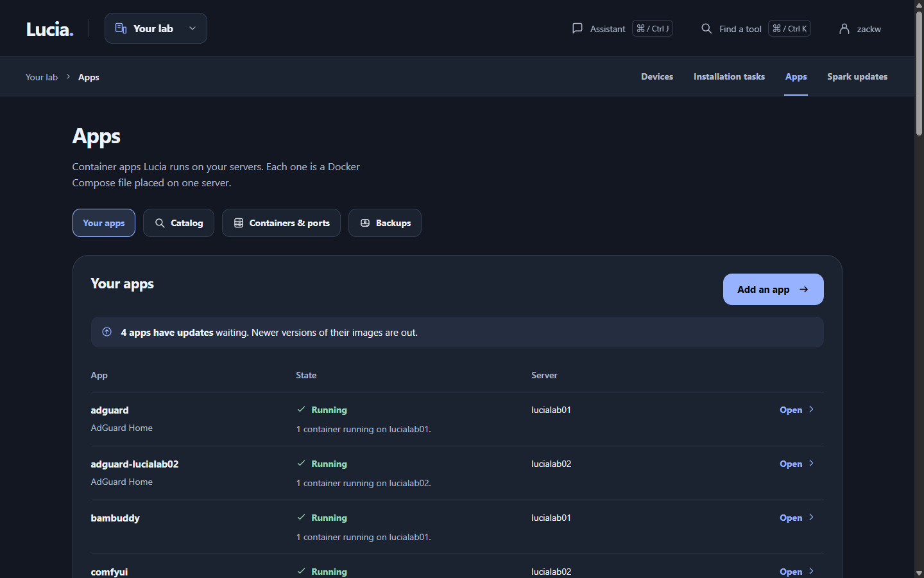Screen dimensions: 924x578
Task: Click the Find a tool search field
Action: 756,28
